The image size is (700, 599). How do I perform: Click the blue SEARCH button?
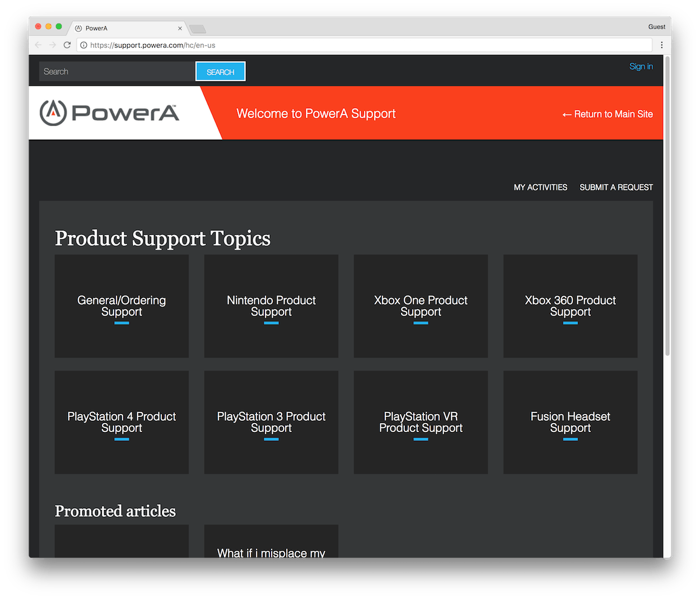click(x=221, y=72)
